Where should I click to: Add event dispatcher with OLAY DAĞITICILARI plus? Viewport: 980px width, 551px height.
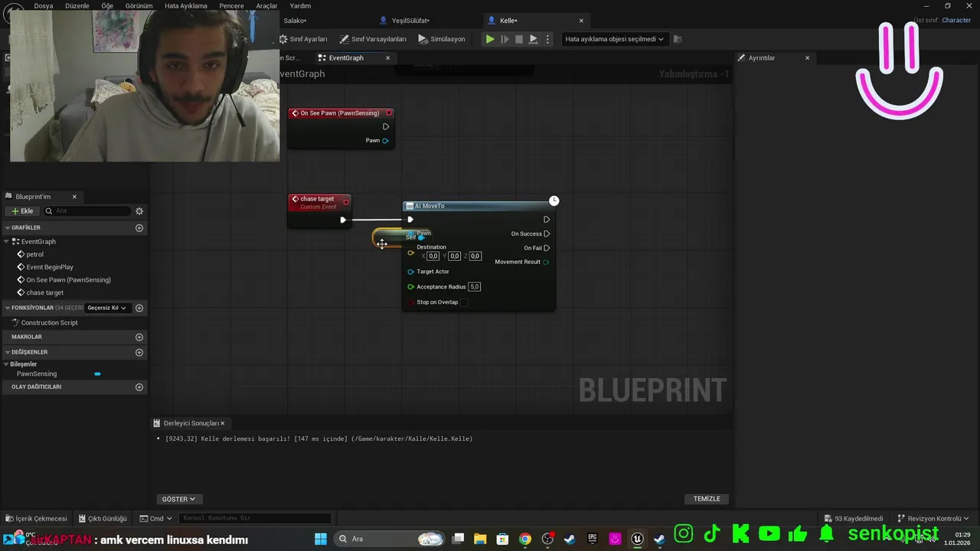(139, 387)
